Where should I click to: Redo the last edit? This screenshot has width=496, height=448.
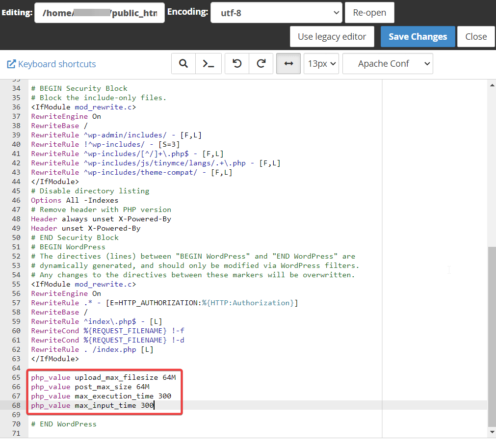(261, 64)
